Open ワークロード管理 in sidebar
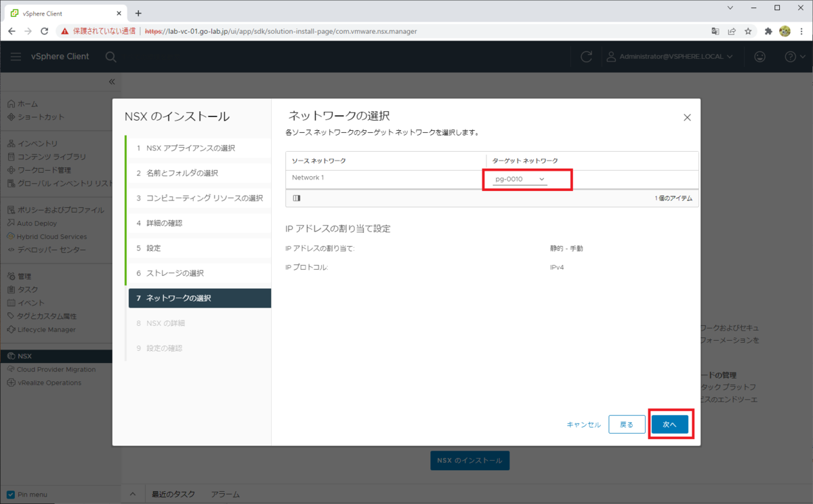This screenshot has height=504, width=813. [x=39, y=170]
